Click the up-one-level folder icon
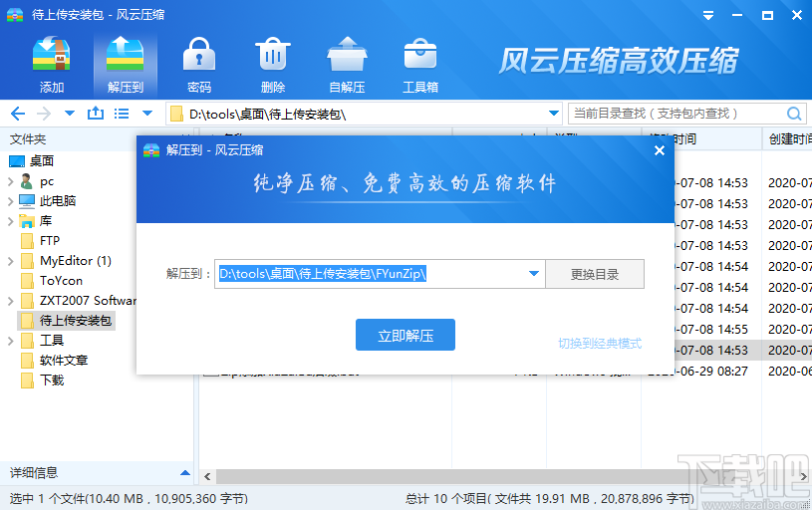Screen dimensions: 812x510 pyautogui.click(x=96, y=113)
